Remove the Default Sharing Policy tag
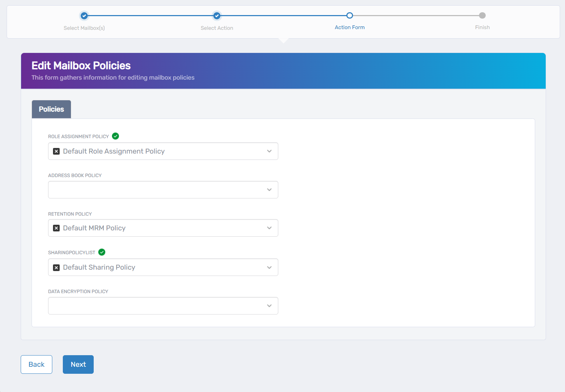Viewport: 565px width, 392px height. (56, 267)
